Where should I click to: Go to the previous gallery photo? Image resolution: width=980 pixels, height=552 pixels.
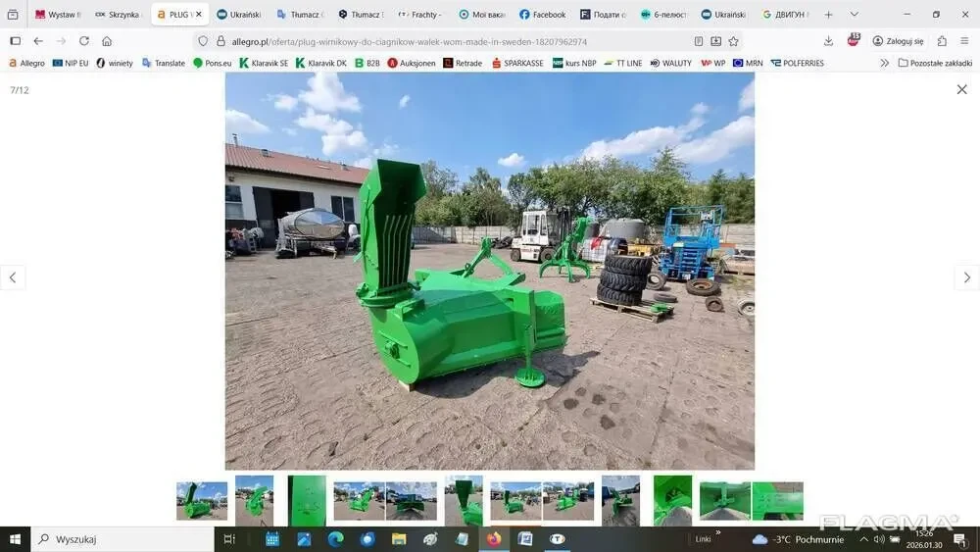tap(13, 277)
